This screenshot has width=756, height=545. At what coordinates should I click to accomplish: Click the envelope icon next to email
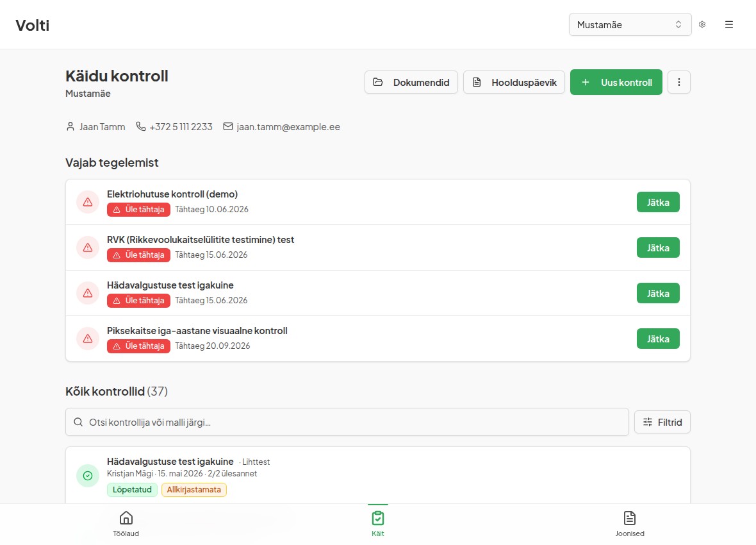(x=228, y=126)
